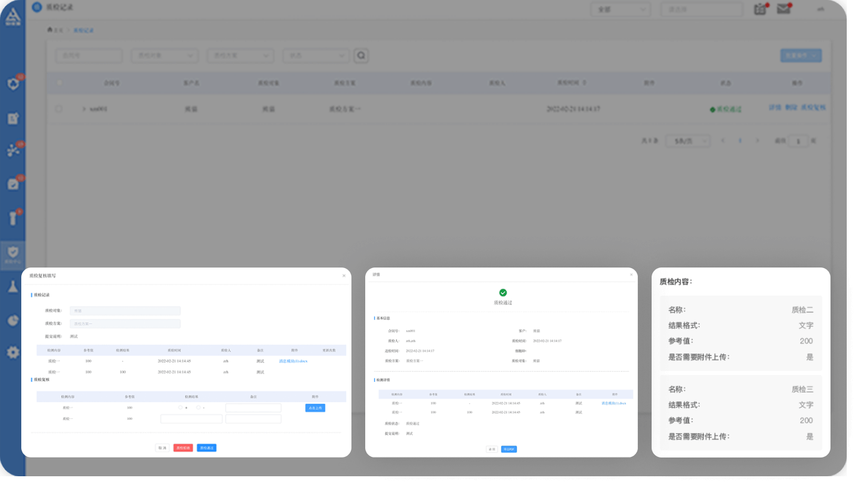Open the page size dropdown in pagination

coord(687,141)
